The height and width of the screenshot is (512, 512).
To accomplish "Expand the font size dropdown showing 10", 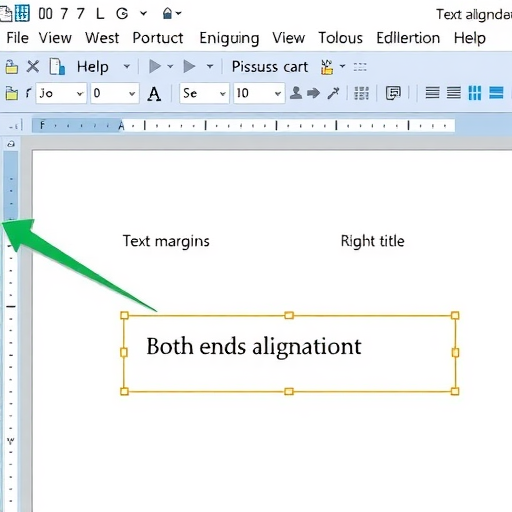I will [x=259, y=93].
